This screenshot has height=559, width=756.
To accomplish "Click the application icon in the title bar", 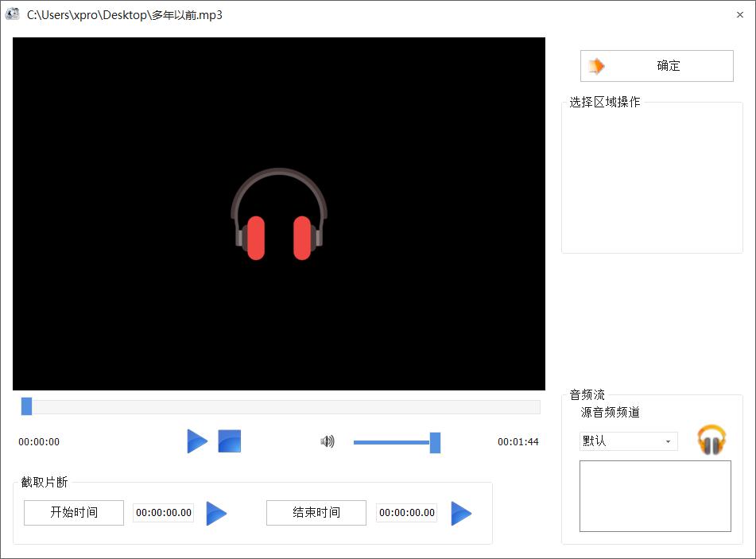I will (x=13, y=14).
